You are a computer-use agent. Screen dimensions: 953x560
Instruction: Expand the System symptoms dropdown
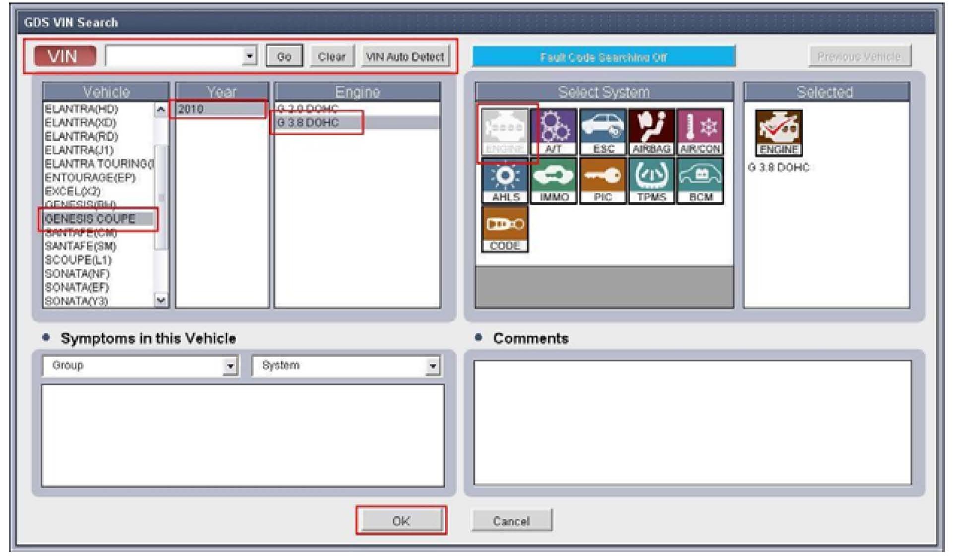click(x=433, y=366)
